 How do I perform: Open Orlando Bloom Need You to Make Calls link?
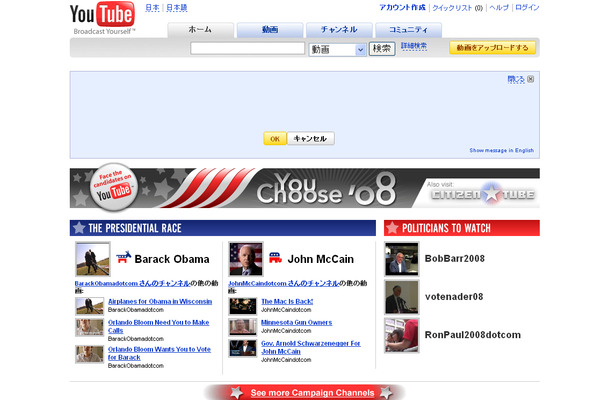tap(158, 326)
